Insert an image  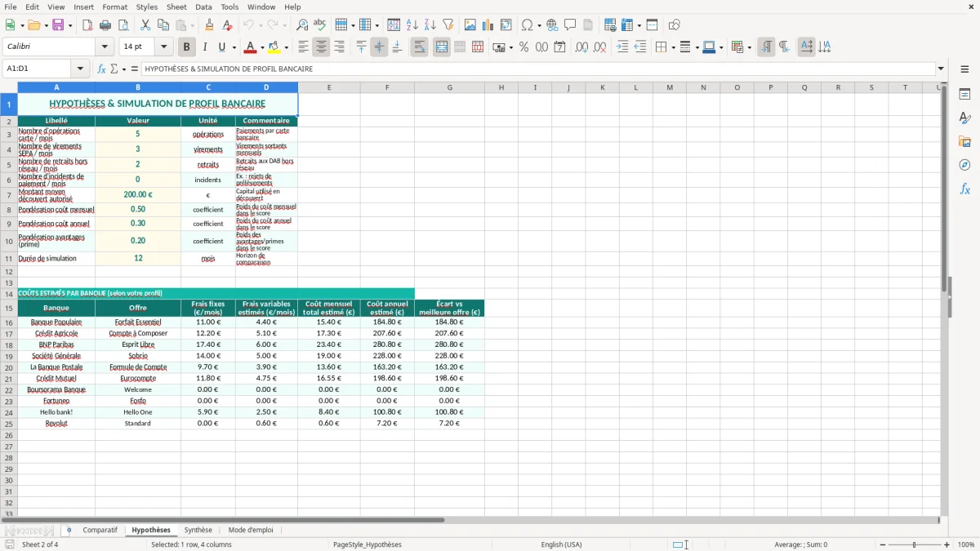pyautogui.click(x=471, y=25)
